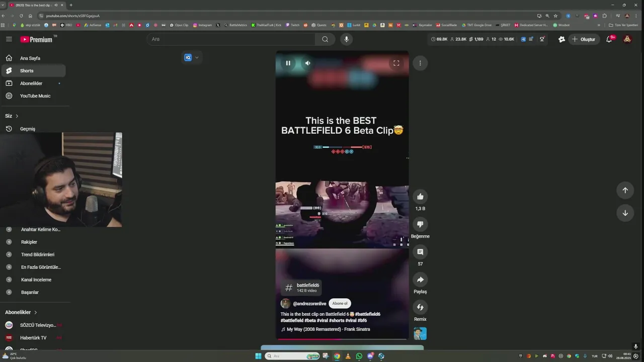This screenshot has height=362, width=644.
Task: Select Shorts in sidebar
Action: click(x=33, y=71)
